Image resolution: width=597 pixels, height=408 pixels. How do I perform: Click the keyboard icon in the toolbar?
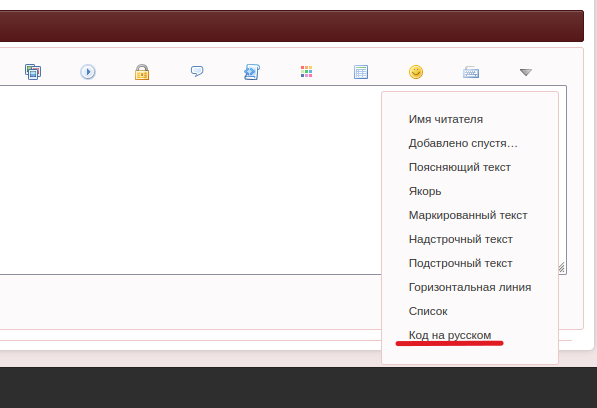pos(471,72)
